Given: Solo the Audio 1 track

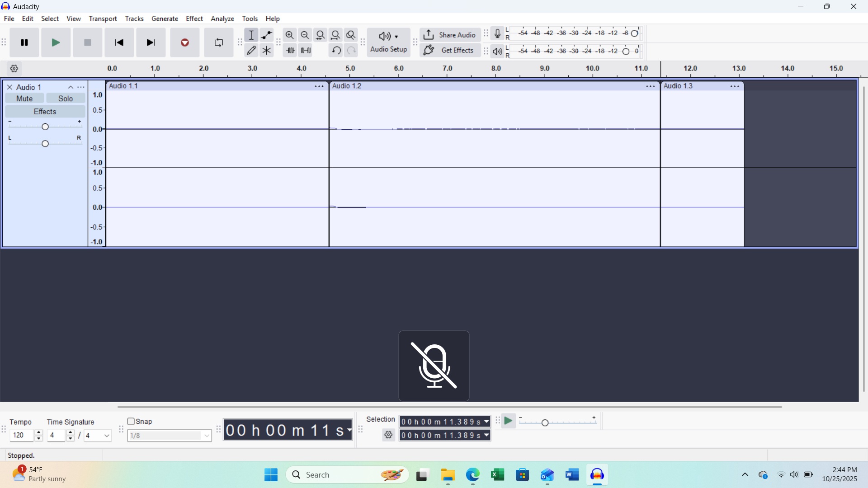Looking at the screenshot, I should pyautogui.click(x=66, y=99).
